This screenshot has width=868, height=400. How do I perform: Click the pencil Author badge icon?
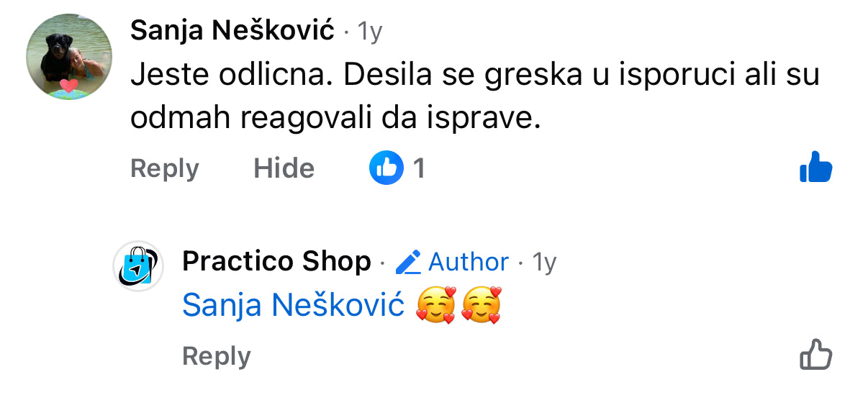click(x=408, y=263)
